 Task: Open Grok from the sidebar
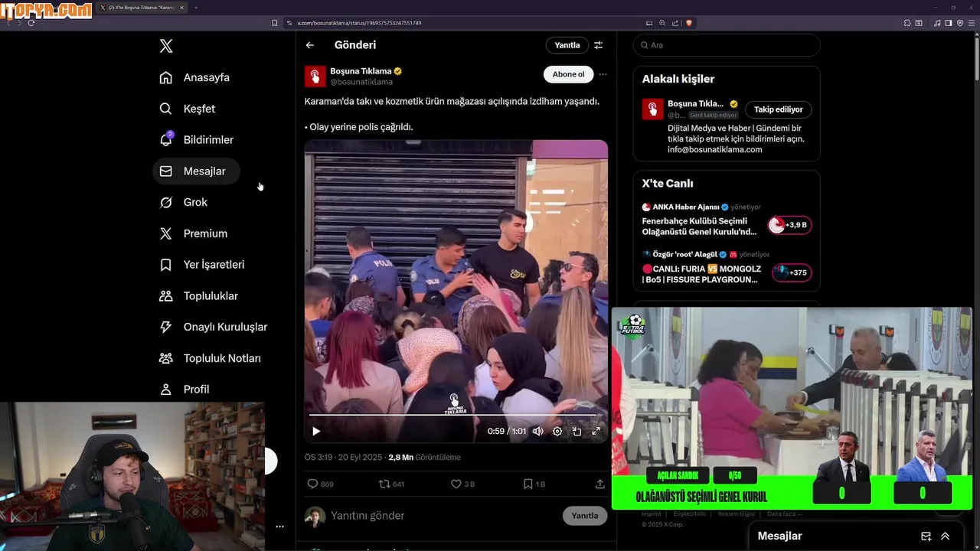pyautogui.click(x=184, y=202)
